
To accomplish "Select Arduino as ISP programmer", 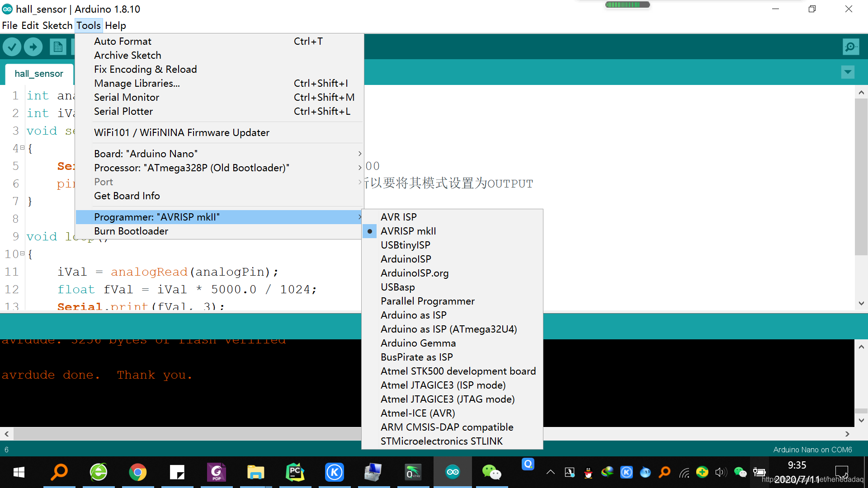I will pos(413,315).
